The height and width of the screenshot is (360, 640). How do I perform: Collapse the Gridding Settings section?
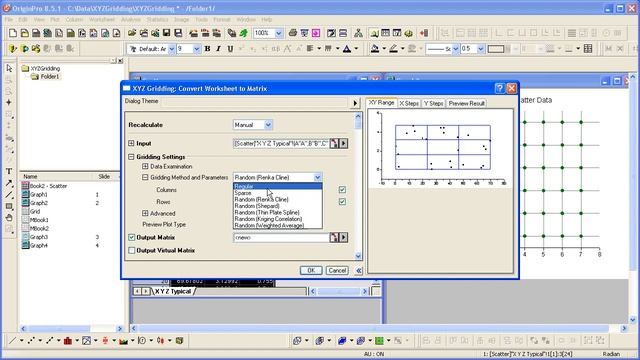(x=131, y=157)
